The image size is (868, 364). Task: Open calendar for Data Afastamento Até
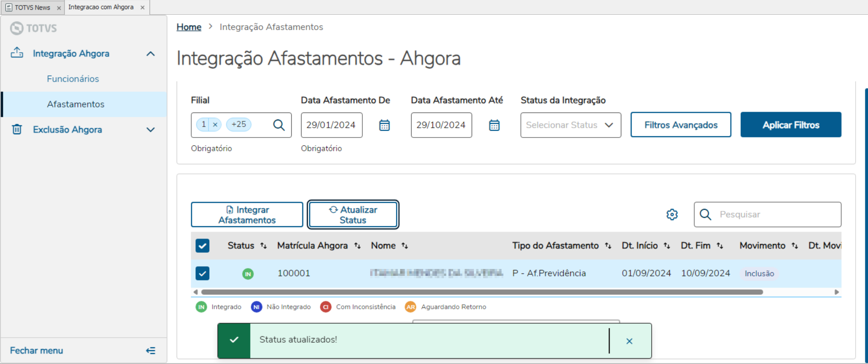tap(494, 125)
